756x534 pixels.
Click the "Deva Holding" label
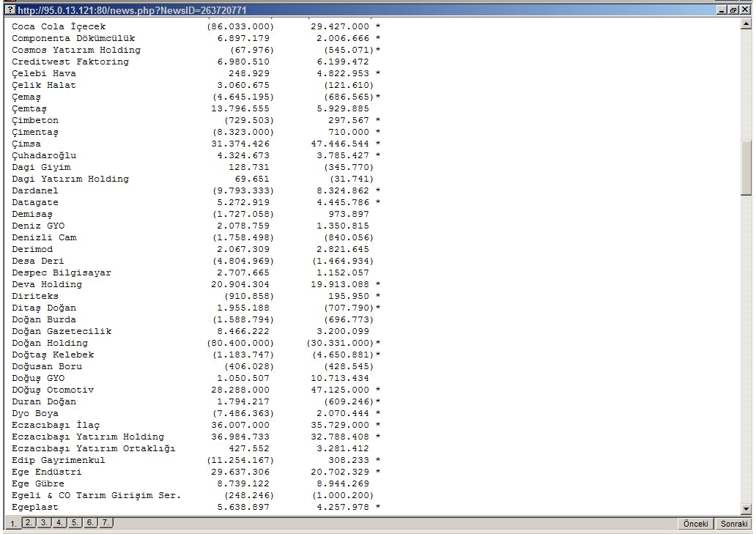pyautogui.click(x=47, y=284)
